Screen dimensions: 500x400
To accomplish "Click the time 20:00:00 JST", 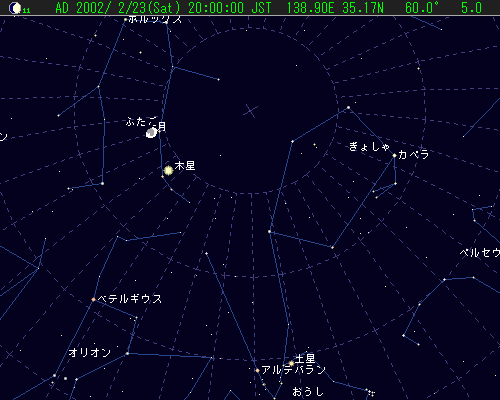I will click(x=230, y=8).
